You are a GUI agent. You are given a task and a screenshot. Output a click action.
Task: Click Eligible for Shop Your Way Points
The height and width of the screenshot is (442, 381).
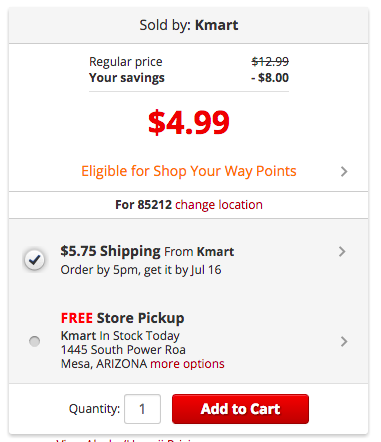tap(189, 171)
